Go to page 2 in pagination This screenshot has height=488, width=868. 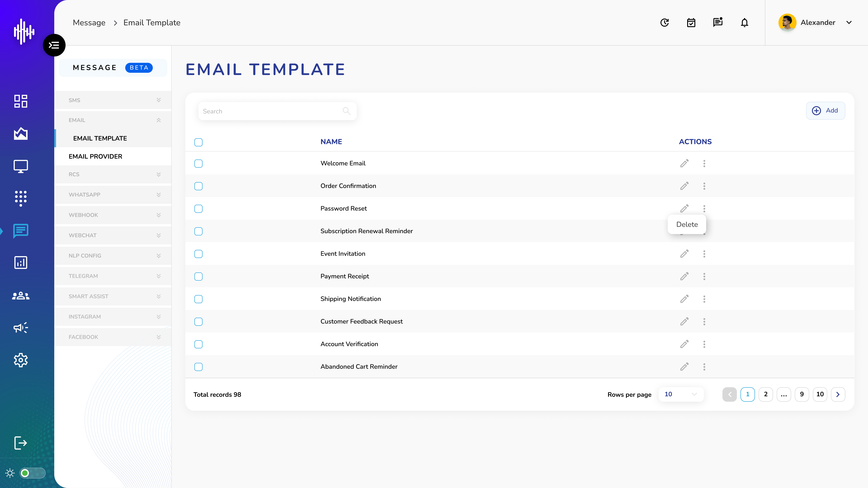coord(766,394)
